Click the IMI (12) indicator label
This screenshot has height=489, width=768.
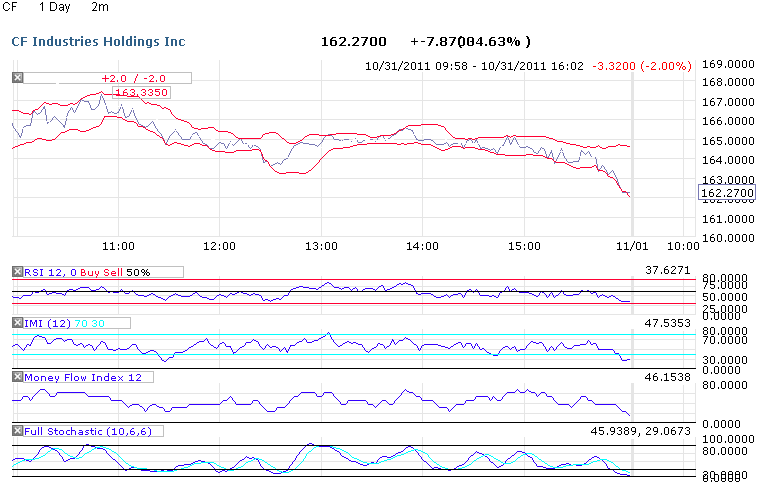[x=48, y=323]
